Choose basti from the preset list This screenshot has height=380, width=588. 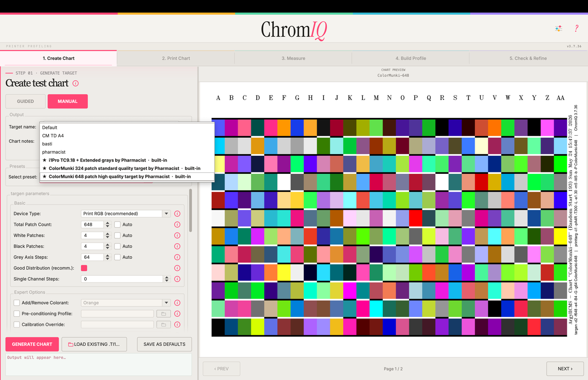(127, 144)
